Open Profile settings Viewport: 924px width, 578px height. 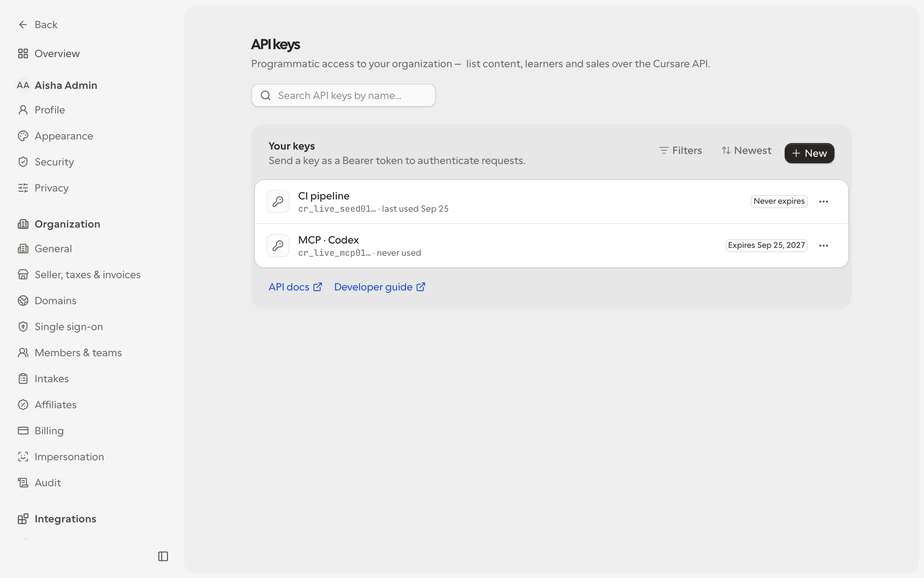click(x=41, y=110)
